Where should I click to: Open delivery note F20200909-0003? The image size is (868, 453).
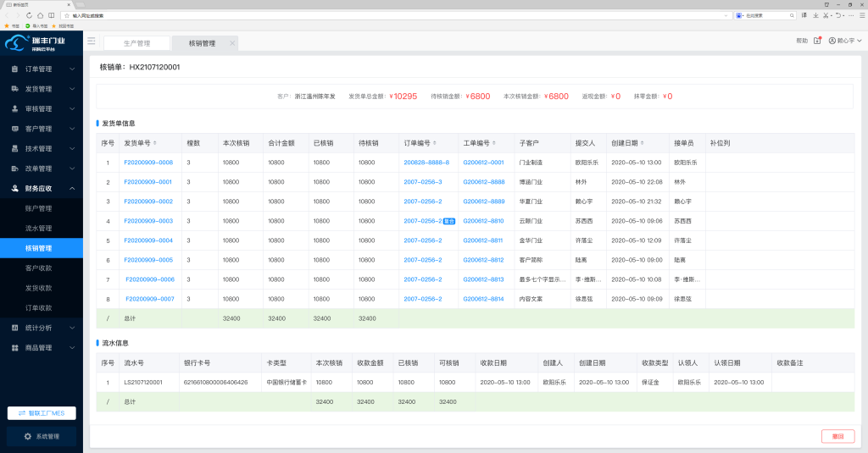(148, 221)
